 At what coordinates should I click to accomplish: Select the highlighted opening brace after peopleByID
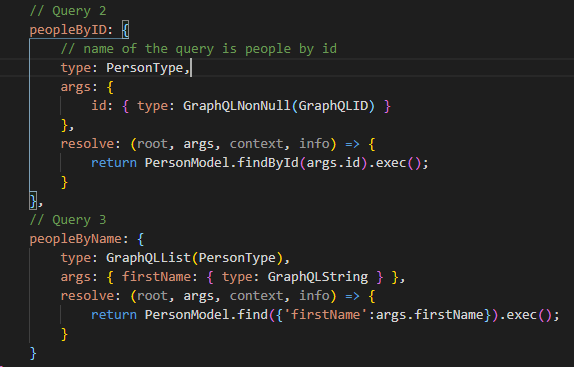126,30
